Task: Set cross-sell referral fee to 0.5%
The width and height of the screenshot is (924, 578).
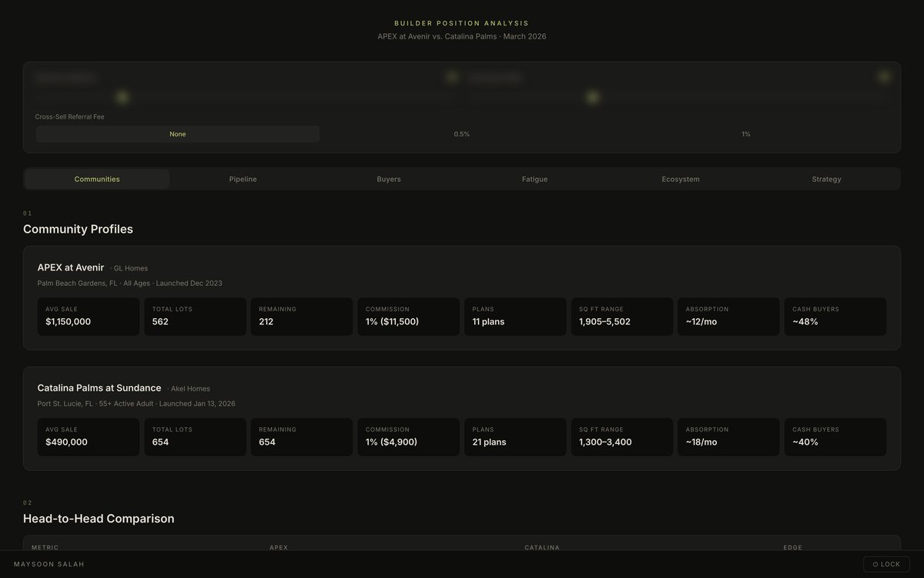Action: point(462,134)
